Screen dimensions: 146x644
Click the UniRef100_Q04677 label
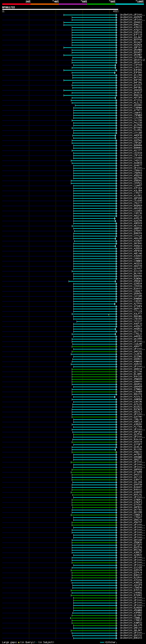[131, 165]
